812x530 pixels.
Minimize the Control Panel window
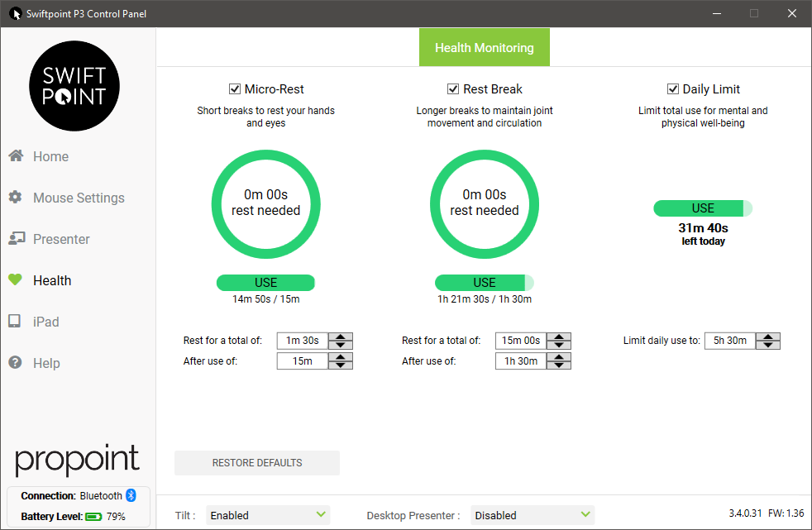717,13
